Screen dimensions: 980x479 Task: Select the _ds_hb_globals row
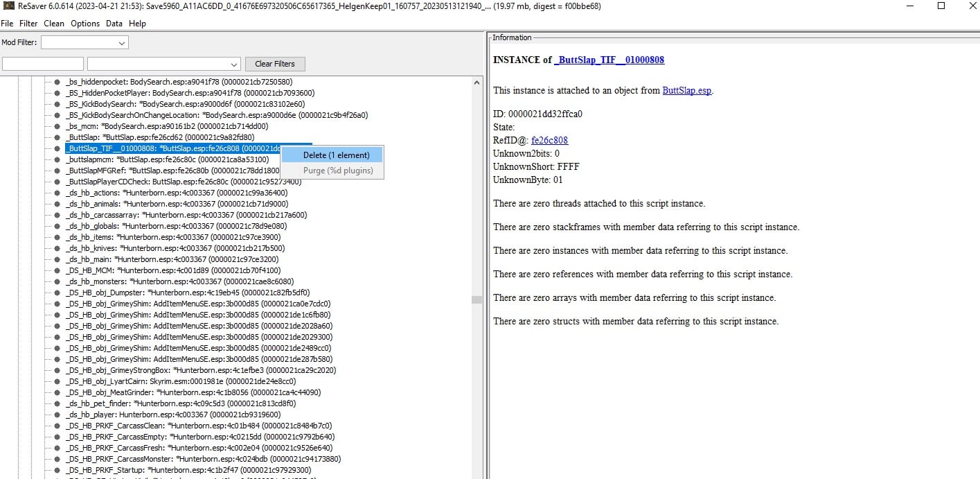point(177,226)
